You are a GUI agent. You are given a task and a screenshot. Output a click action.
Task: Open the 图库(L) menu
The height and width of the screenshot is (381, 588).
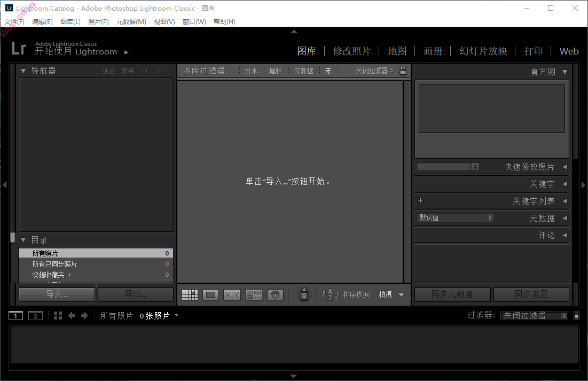point(70,22)
